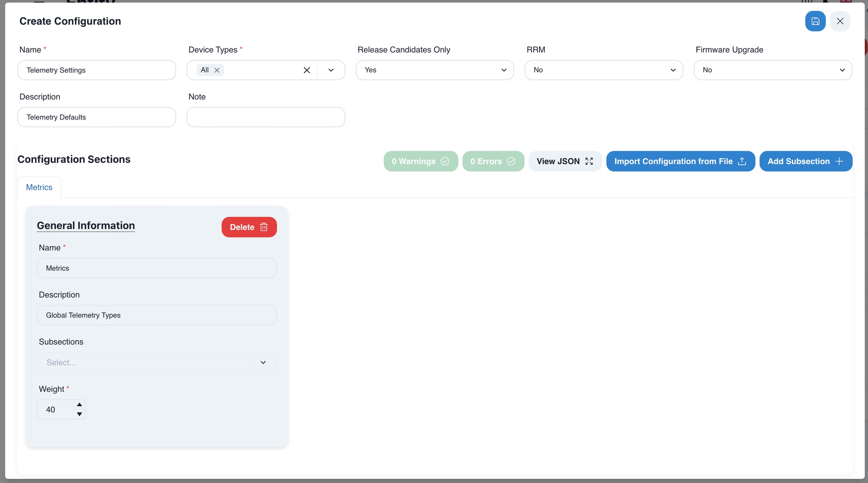This screenshot has width=868, height=483.
Task: Click the empty Note input field
Action: point(266,117)
